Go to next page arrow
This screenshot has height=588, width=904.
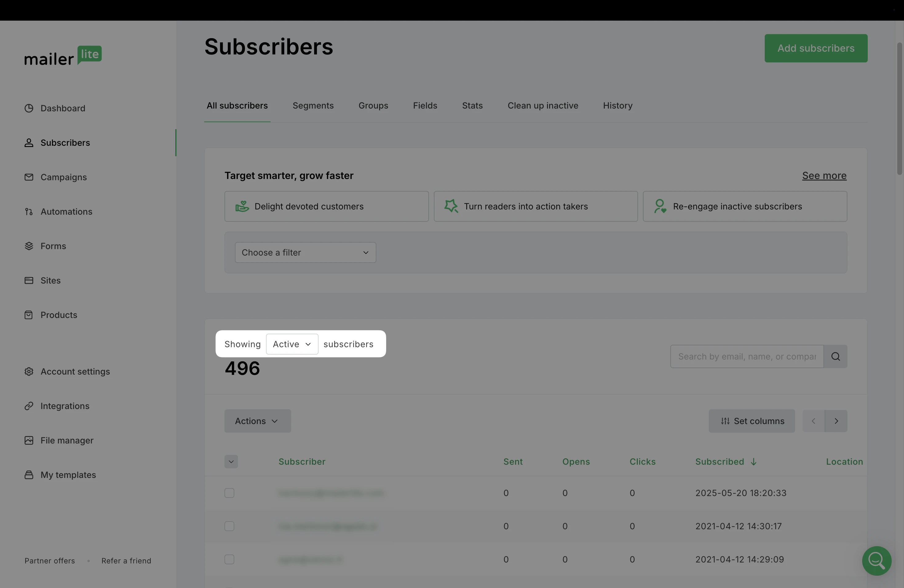(x=836, y=421)
